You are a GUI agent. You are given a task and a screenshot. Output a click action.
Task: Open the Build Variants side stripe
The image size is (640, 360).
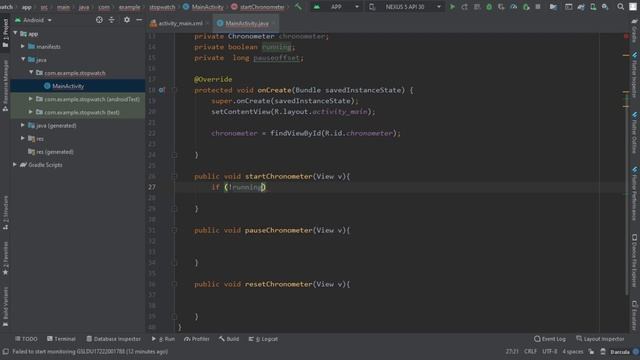pyautogui.click(x=5, y=306)
